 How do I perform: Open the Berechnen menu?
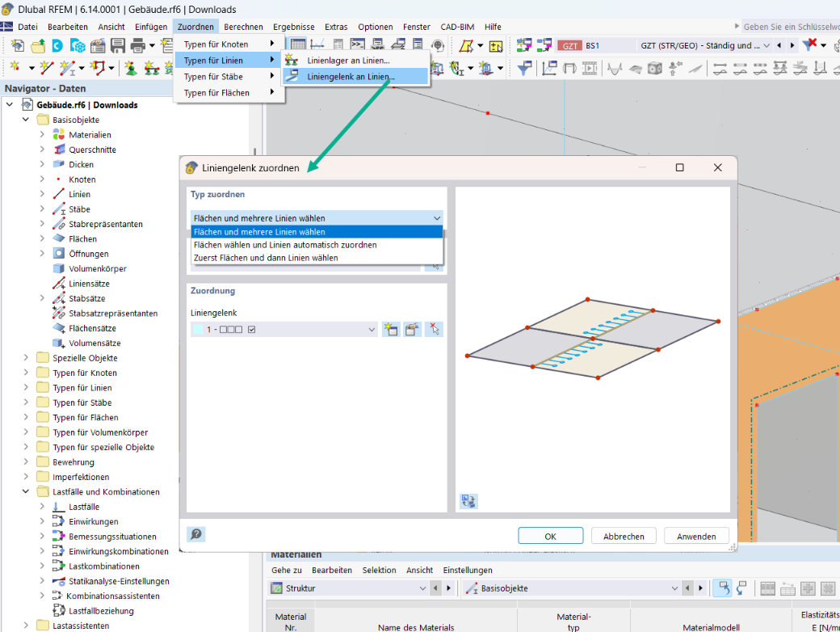click(243, 27)
